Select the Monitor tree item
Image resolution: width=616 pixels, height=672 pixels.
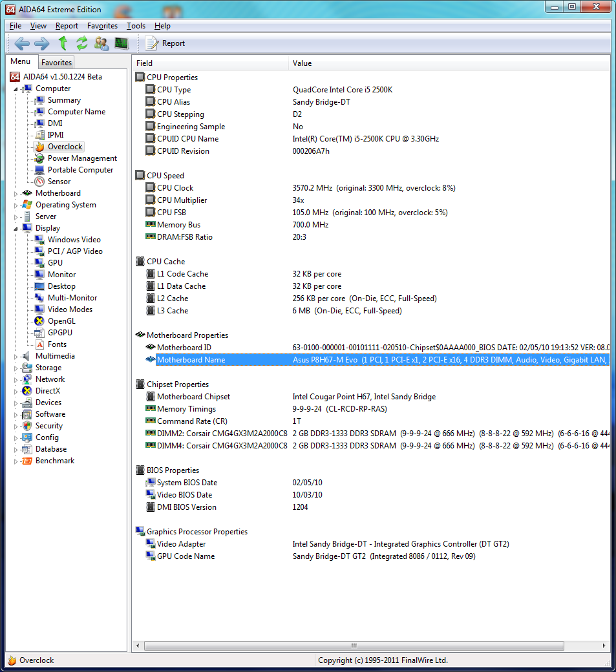(61, 274)
